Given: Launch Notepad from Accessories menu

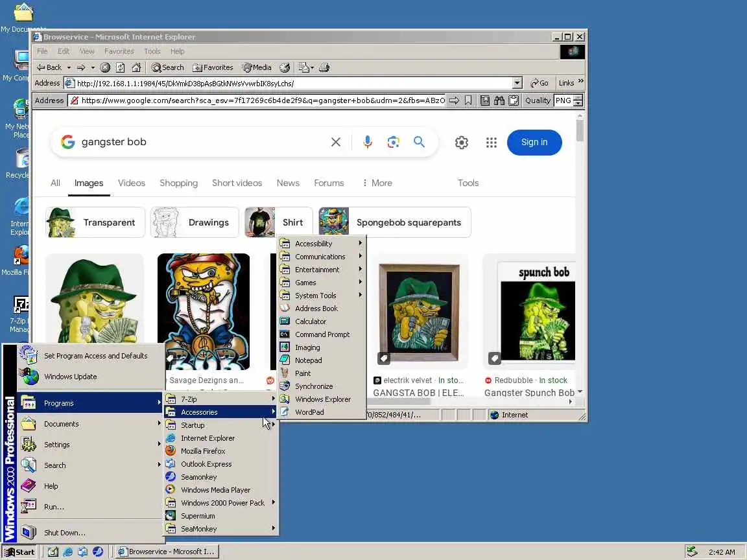Looking at the screenshot, I should click(322, 360).
